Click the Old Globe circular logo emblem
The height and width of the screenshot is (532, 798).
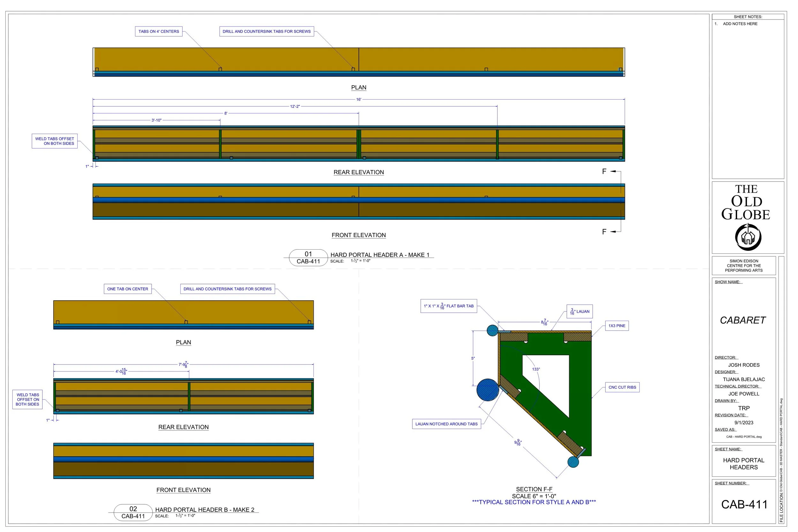(x=748, y=237)
